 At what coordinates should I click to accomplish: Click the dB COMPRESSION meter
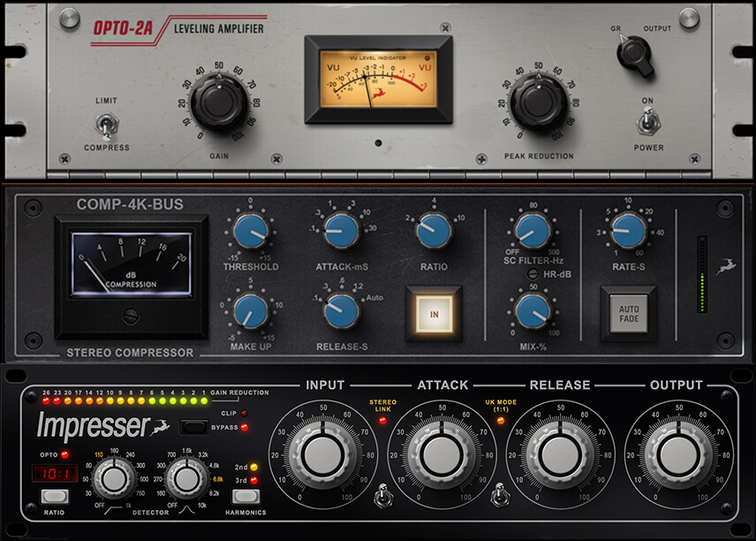[x=131, y=264]
